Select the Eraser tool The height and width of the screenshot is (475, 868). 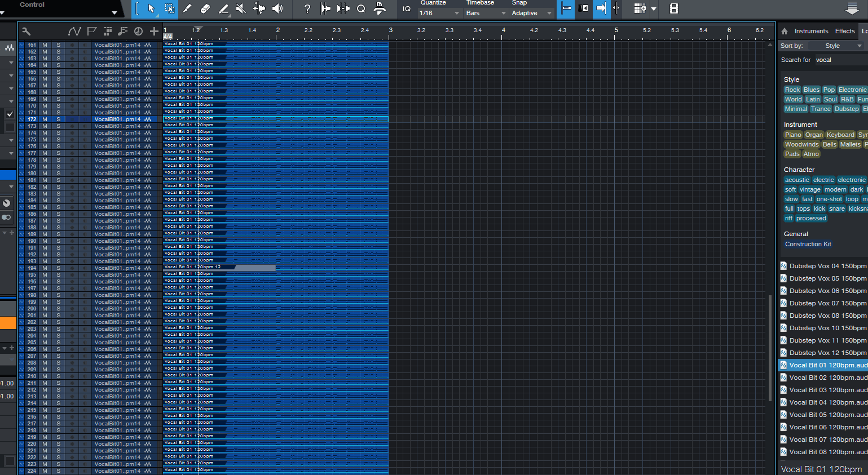point(205,8)
